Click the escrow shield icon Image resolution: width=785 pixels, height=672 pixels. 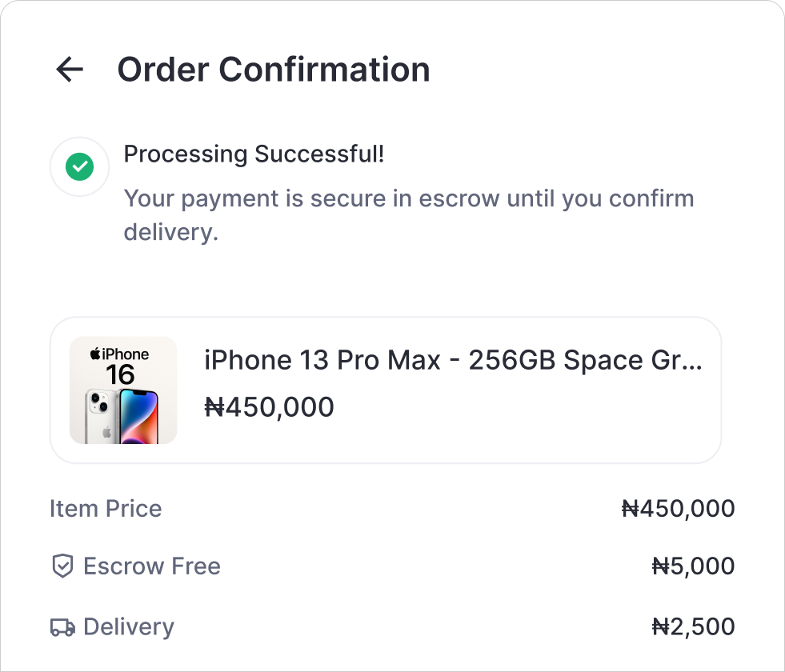(62, 566)
